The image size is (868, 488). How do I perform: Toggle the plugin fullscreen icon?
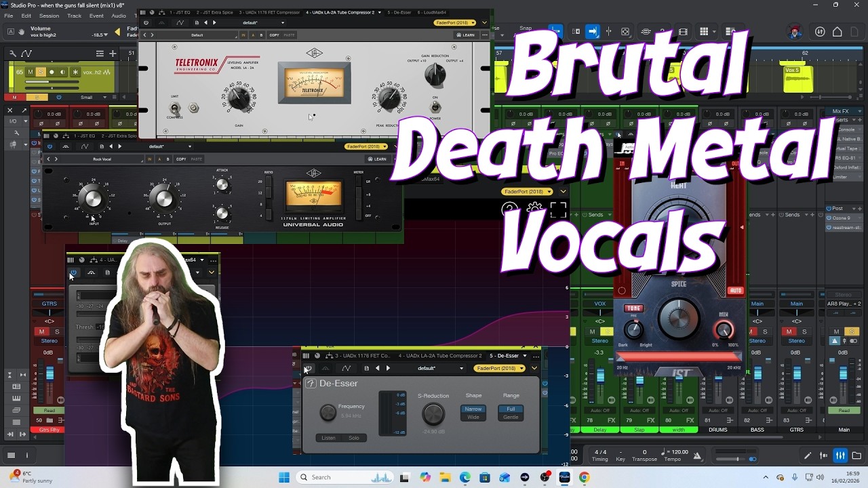(558, 209)
